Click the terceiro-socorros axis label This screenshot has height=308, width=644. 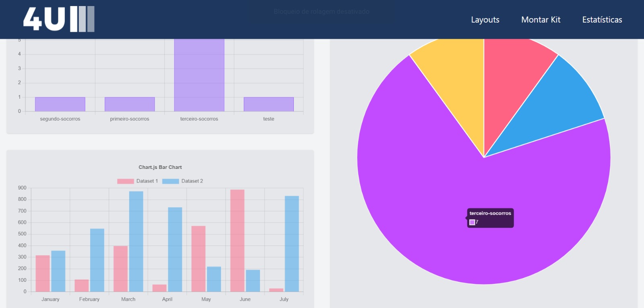point(199,119)
